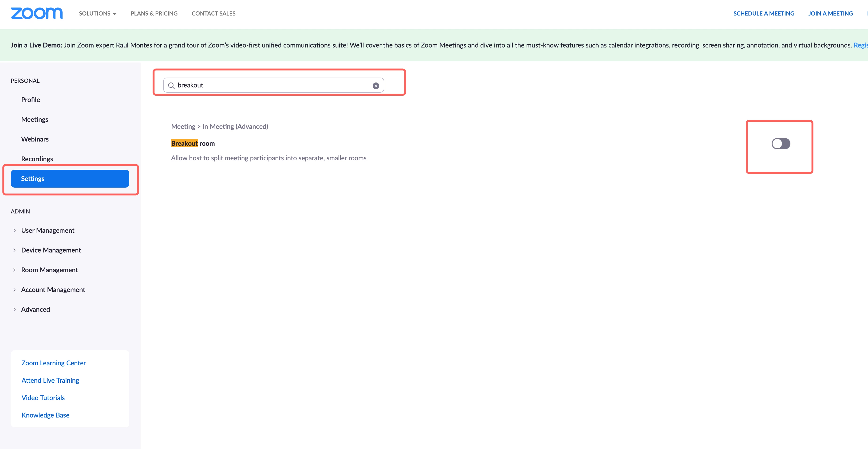Expand Account Management section

click(53, 290)
